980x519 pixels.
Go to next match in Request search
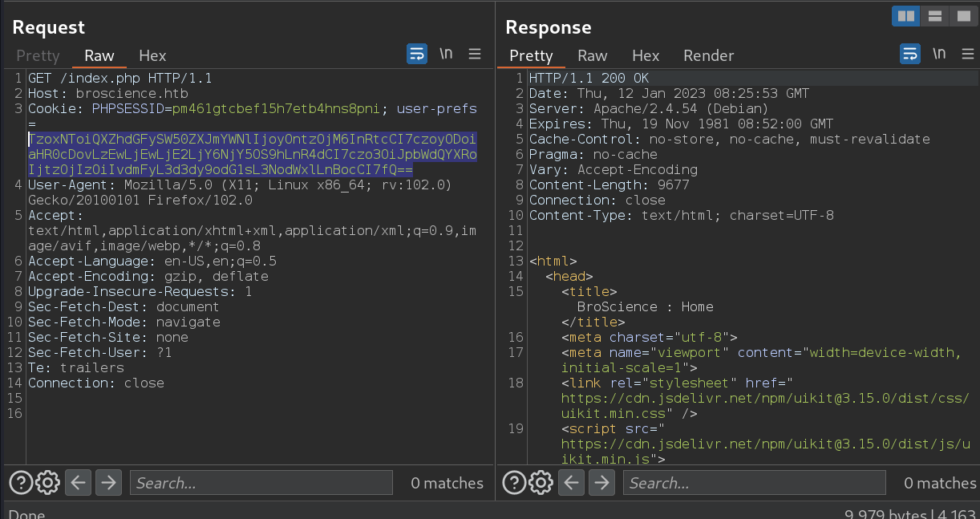[107, 483]
